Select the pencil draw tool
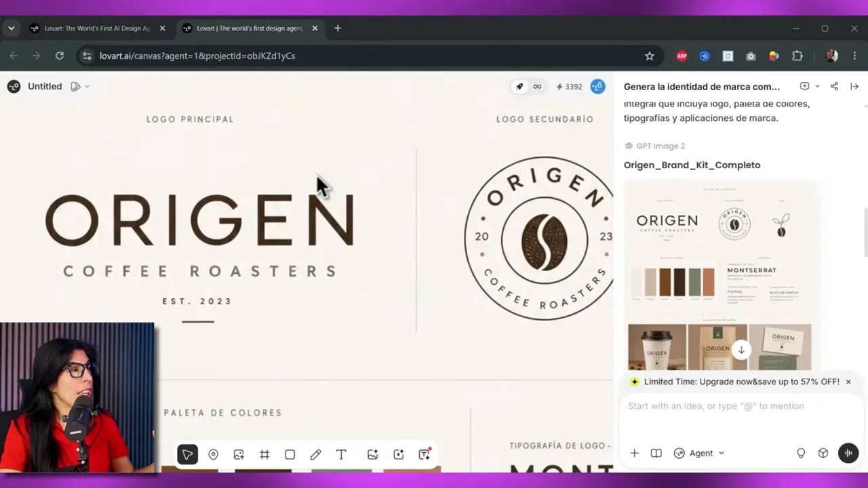This screenshot has width=868, height=488. [315, 455]
